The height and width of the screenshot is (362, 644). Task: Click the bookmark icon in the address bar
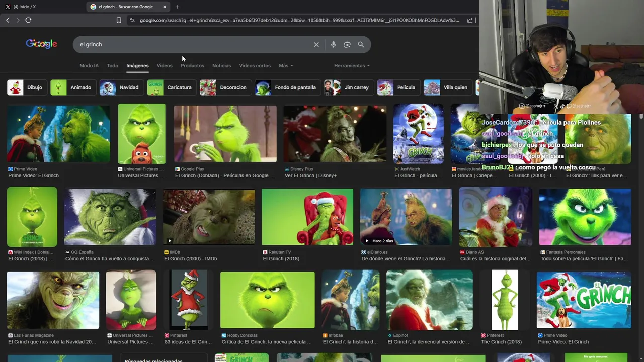(x=119, y=20)
